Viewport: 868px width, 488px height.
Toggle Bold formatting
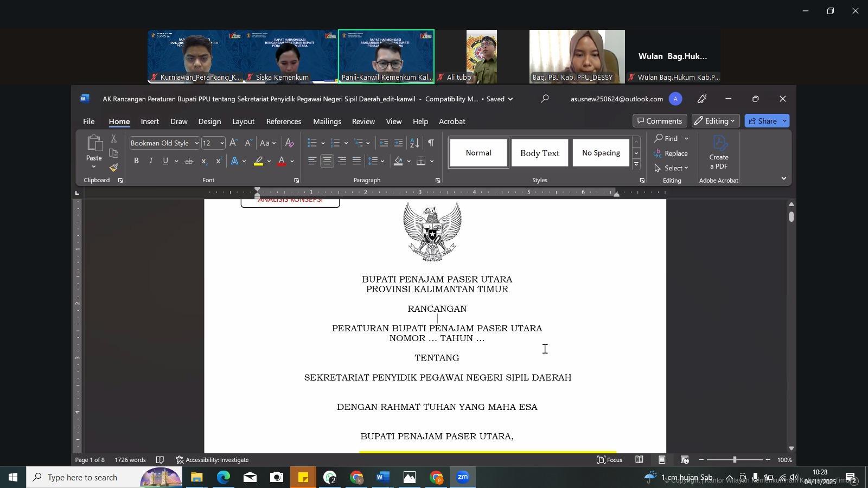click(x=136, y=161)
